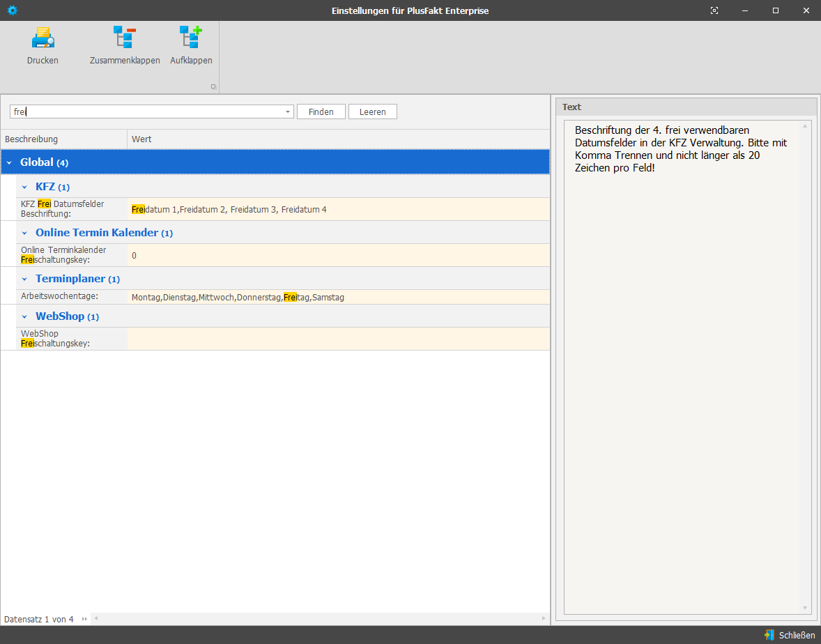Click 'WebShop Freischaltungskey:' label

(55, 339)
